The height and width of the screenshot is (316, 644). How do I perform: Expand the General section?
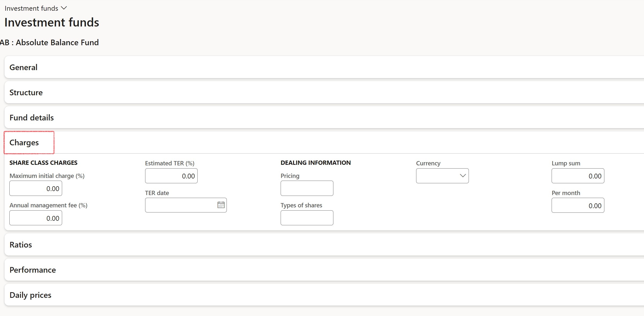click(324, 67)
